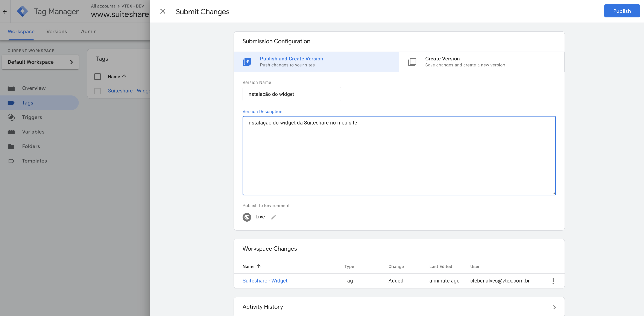
Task: Check the Suiteshare - Widget tag checkbox
Action: tap(97, 91)
